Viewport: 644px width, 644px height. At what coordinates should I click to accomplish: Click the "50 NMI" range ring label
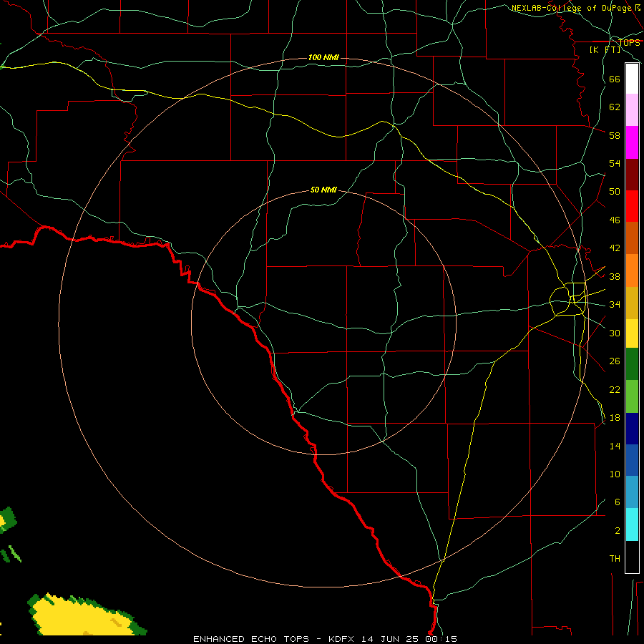click(x=323, y=190)
